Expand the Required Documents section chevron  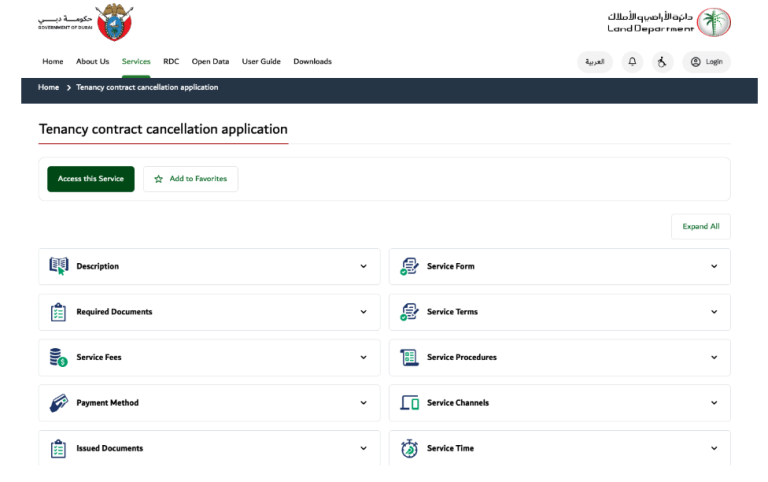(x=363, y=312)
